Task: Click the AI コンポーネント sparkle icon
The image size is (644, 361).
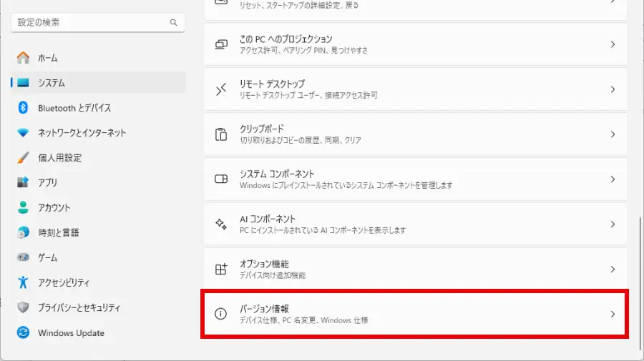Action: tap(221, 224)
